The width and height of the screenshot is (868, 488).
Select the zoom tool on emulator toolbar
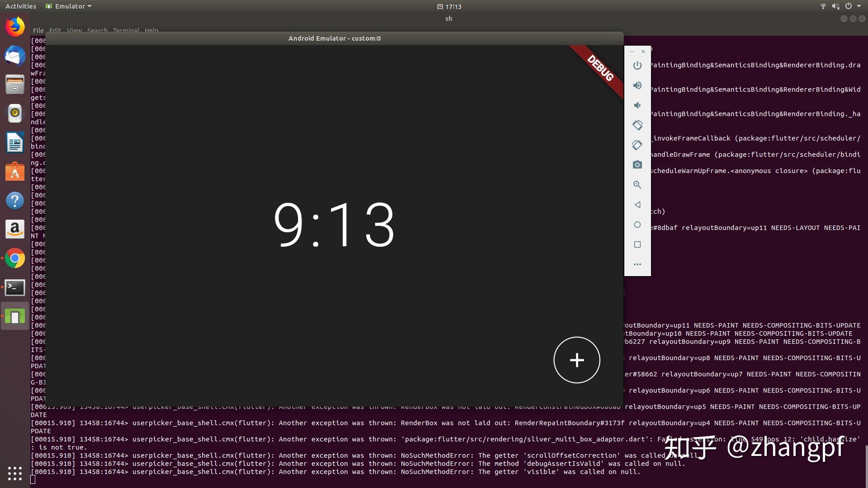tap(637, 184)
